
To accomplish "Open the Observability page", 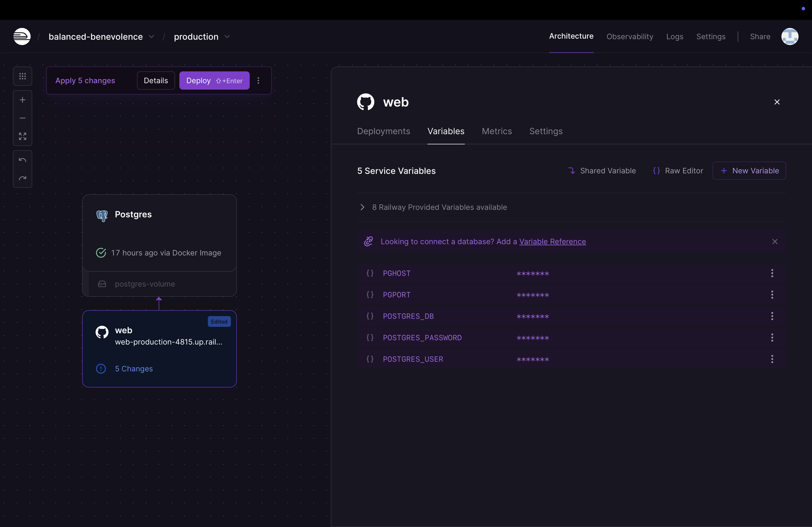I will point(629,36).
